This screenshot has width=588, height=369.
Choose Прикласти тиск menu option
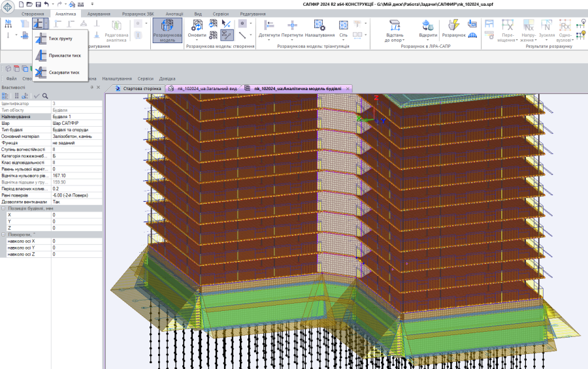pyautogui.click(x=64, y=56)
